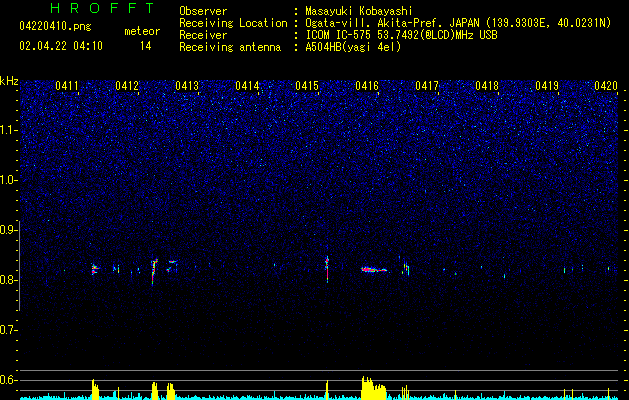This screenshot has height=400, width=629.
Task: Click the 0411 time marker
Action: [x=67, y=86]
